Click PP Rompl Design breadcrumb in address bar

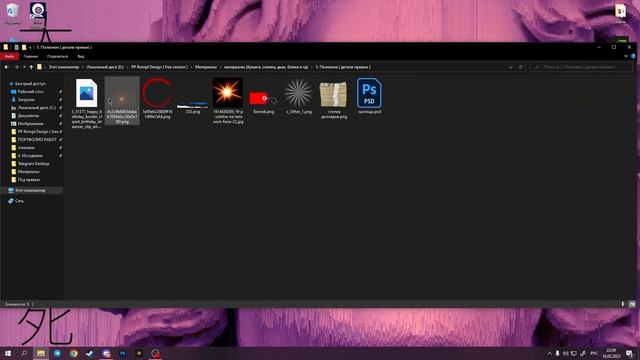[x=159, y=67]
